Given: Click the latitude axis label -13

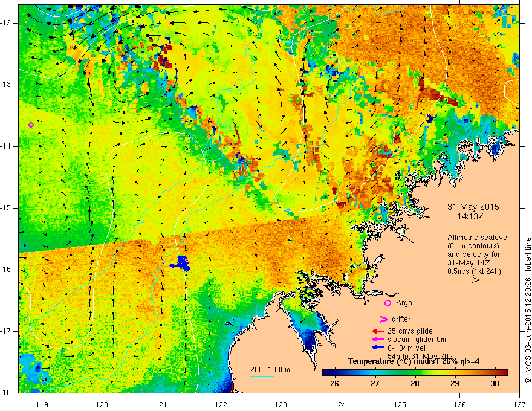Looking at the screenshot, I should (x=7, y=85).
